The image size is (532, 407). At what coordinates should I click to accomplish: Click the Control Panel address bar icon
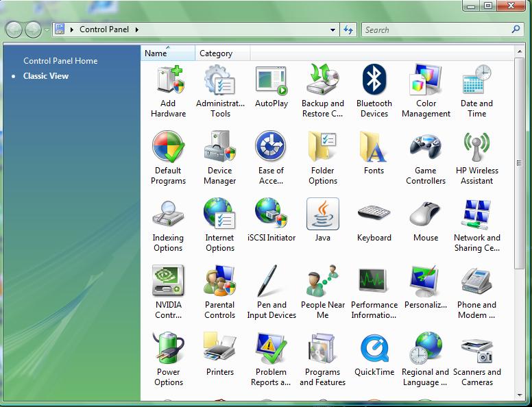click(60, 29)
